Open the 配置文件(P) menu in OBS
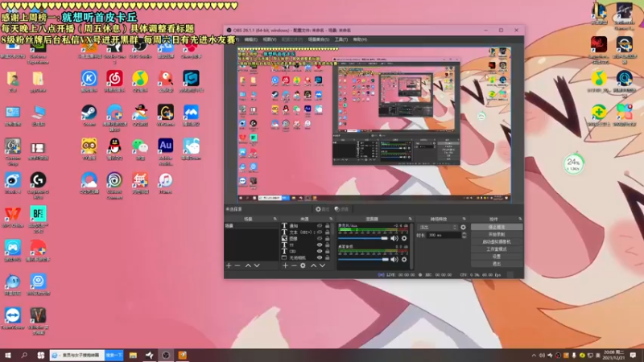Image resolution: width=644 pixels, height=362 pixels. coord(292,39)
